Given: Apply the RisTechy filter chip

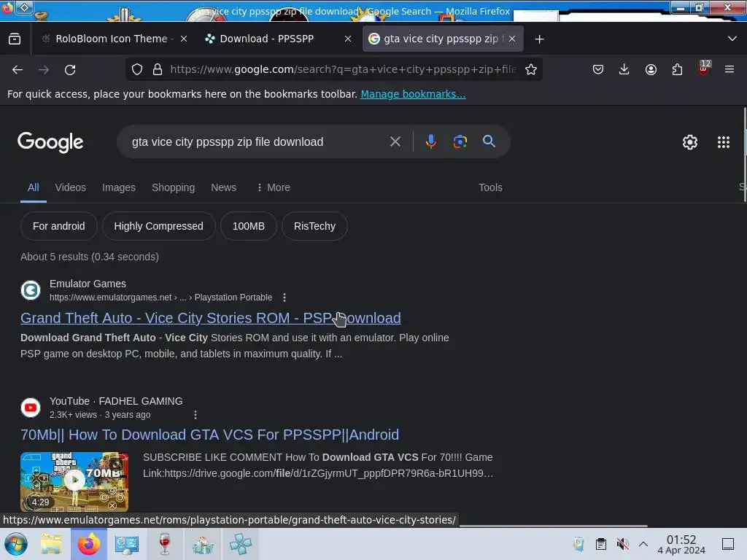Looking at the screenshot, I should tap(314, 226).
